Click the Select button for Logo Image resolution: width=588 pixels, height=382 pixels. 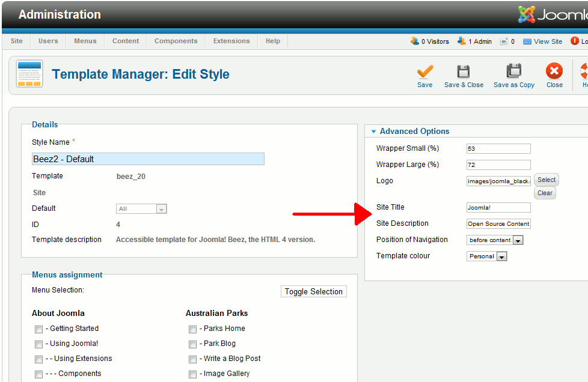pyautogui.click(x=547, y=180)
